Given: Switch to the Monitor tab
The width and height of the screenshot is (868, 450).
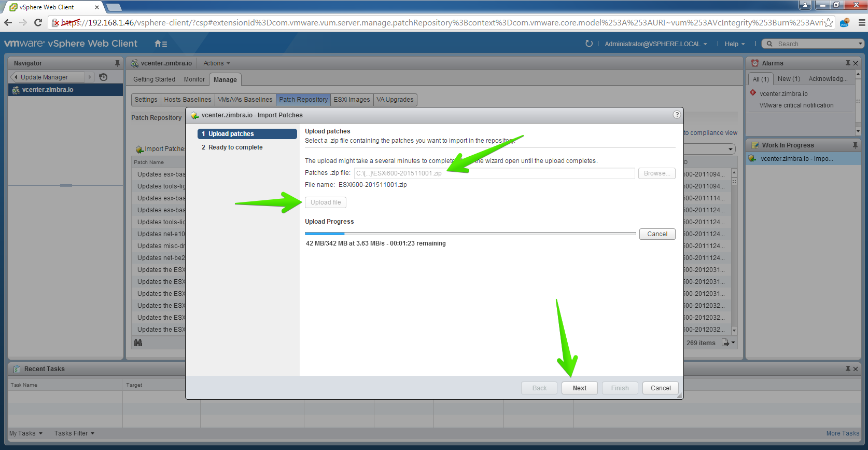Looking at the screenshot, I should coord(194,79).
